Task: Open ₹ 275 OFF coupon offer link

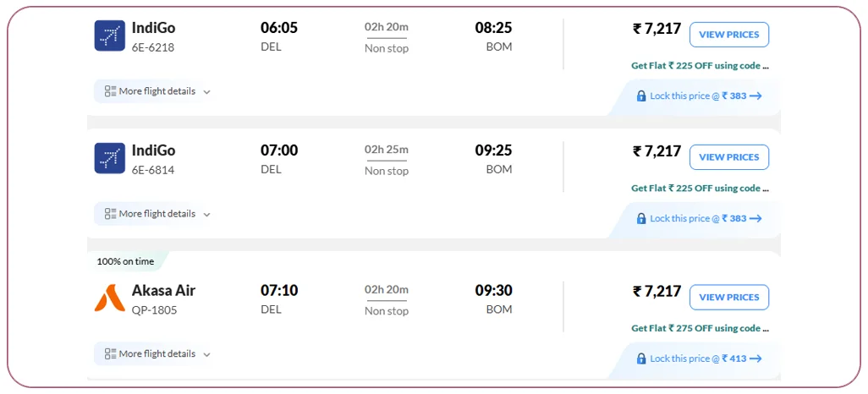Action: pyautogui.click(x=700, y=328)
